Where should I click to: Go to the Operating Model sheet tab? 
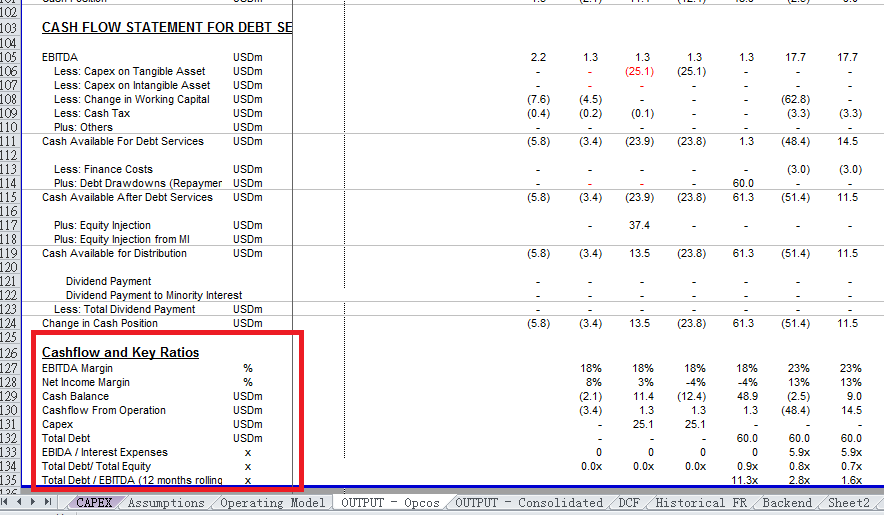[272, 503]
